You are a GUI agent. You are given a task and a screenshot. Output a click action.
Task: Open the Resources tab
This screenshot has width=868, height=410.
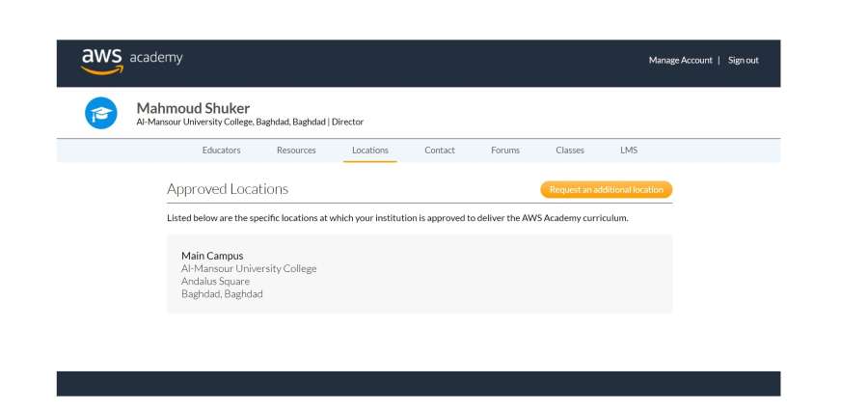coord(296,150)
